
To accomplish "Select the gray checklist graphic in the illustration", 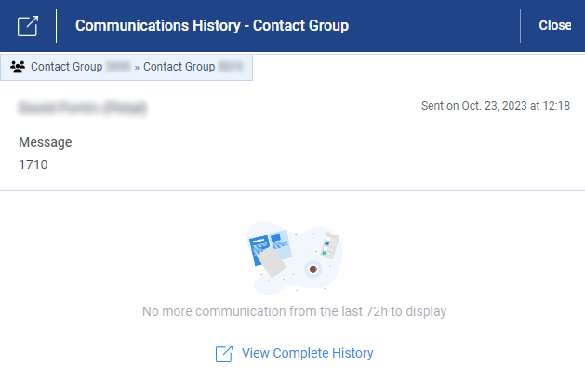I will tap(330, 245).
